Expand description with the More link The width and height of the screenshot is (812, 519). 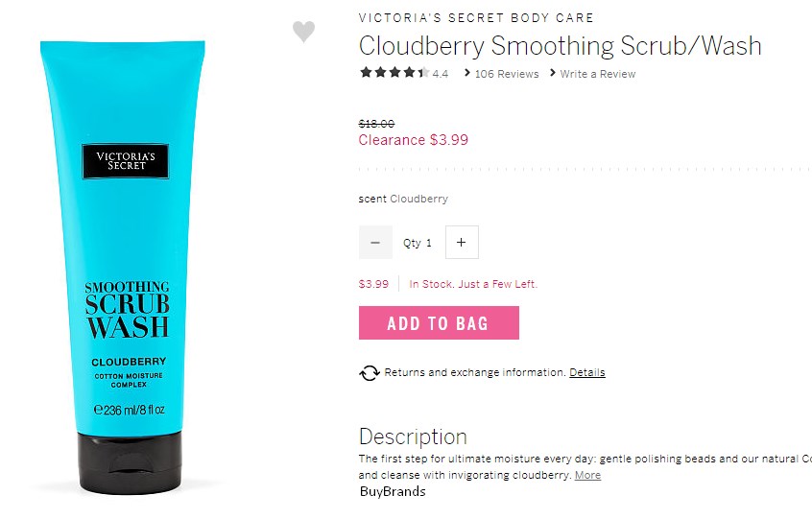pyautogui.click(x=587, y=475)
